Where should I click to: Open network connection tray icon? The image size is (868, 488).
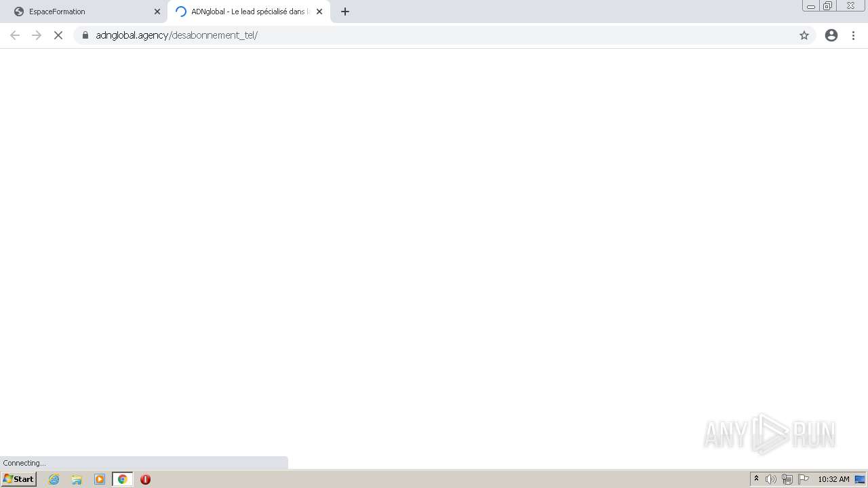(787, 479)
